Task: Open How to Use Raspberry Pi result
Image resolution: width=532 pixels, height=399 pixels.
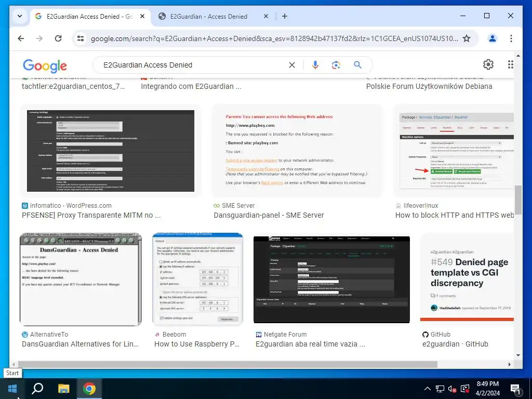Action: (197, 344)
